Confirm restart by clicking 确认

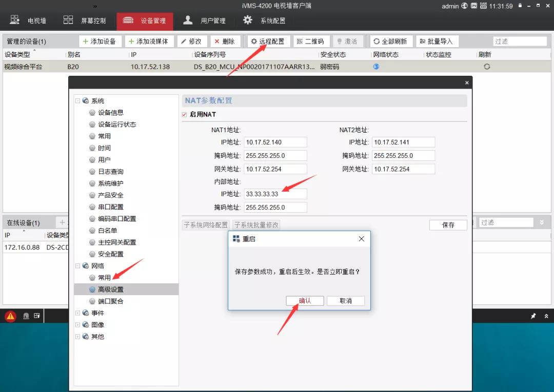click(x=305, y=301)
